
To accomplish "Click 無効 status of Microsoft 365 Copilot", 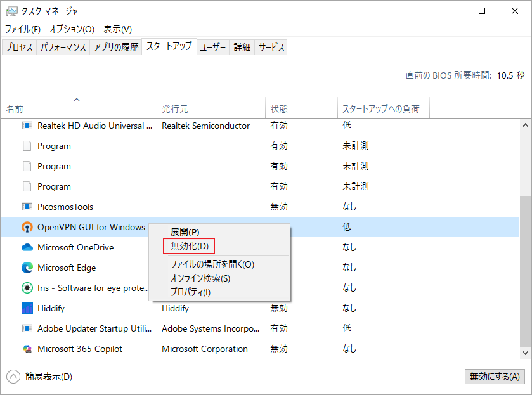I will [279, 349].
